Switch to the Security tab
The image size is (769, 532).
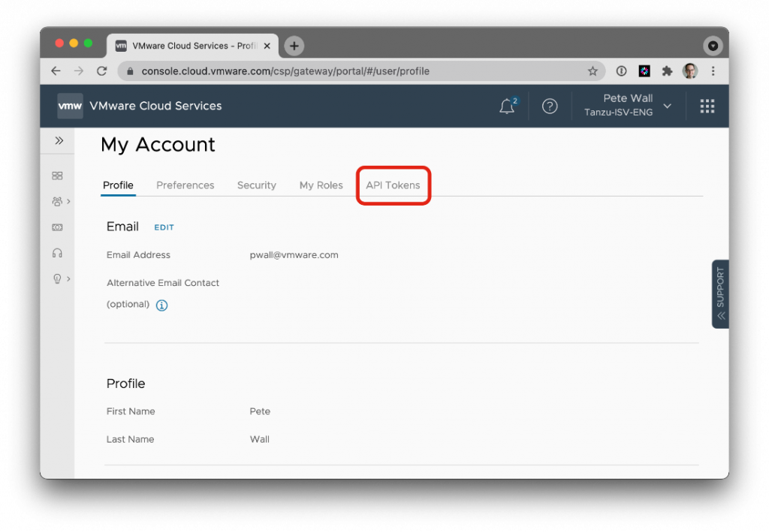[x=257, y=185]
